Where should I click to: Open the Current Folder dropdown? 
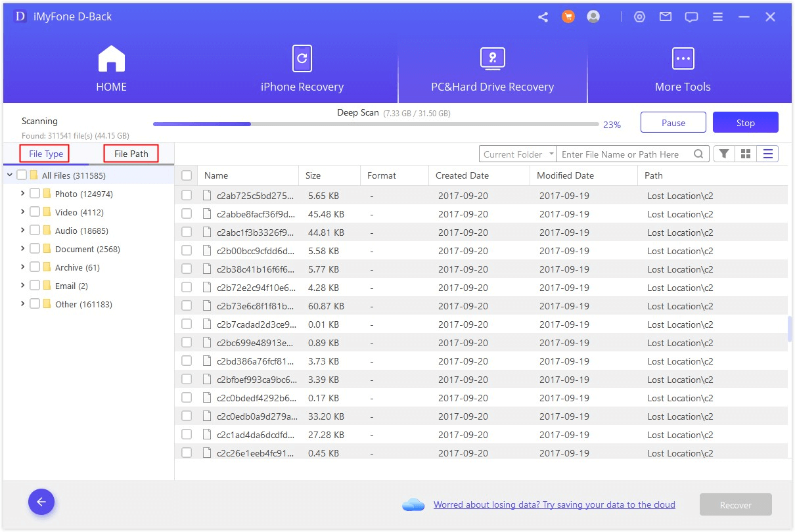pyautogui.click(x=518, y=154)
